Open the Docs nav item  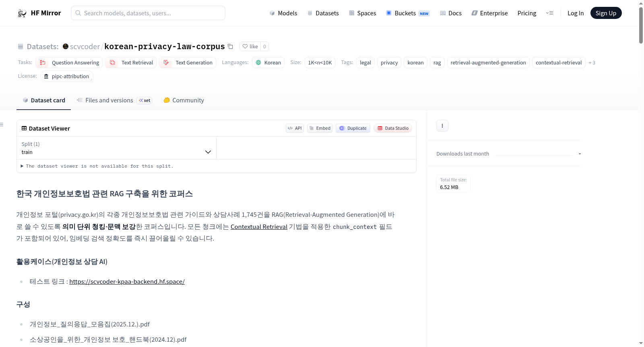click(450, 13)
